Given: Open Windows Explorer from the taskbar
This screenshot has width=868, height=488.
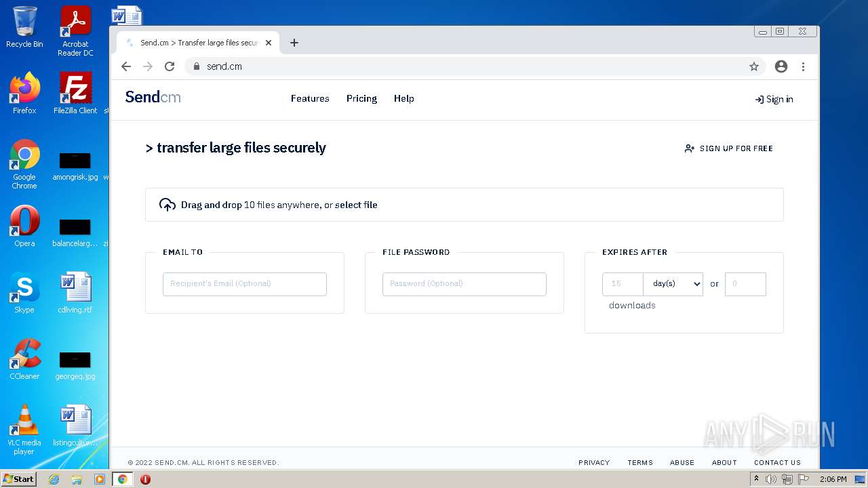Looking at the screenshot, I should point(77,479).
